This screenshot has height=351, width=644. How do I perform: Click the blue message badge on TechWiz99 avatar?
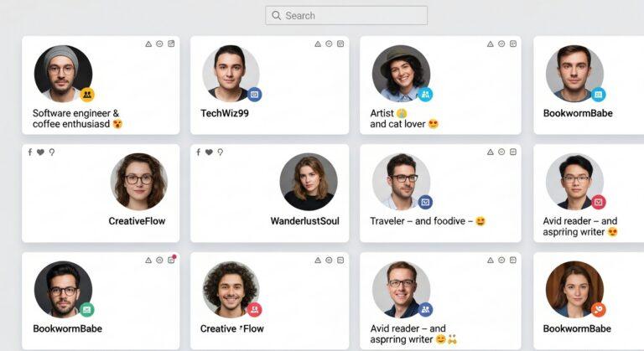click(254, 95)
